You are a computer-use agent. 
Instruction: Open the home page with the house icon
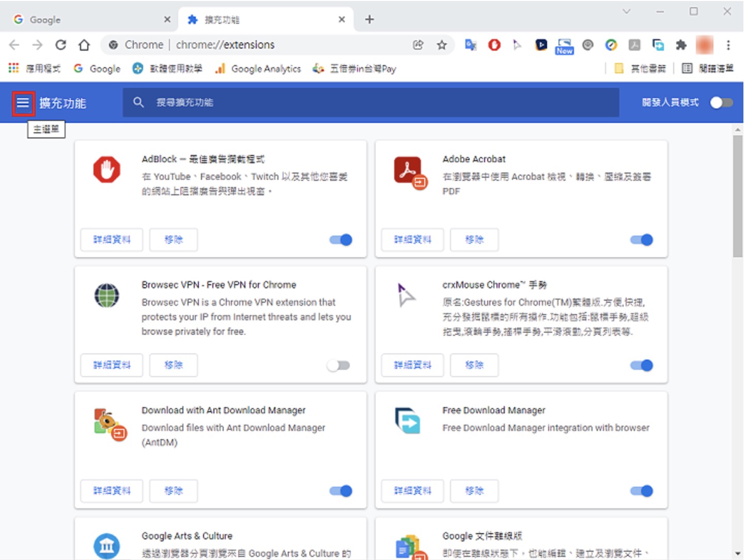coord(84,45)
